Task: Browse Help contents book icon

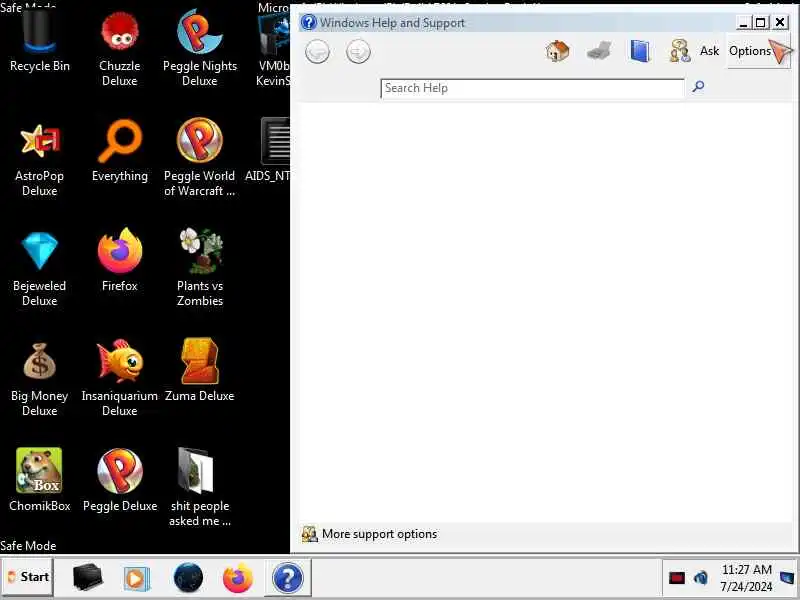Action: (640, 51)
